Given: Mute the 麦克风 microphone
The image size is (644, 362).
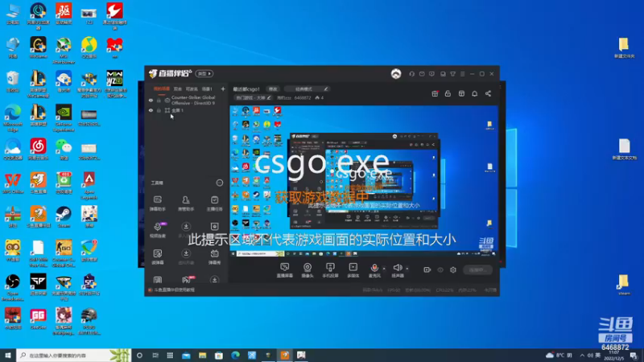Looking at the screenshot, I should tap(374, 268).
